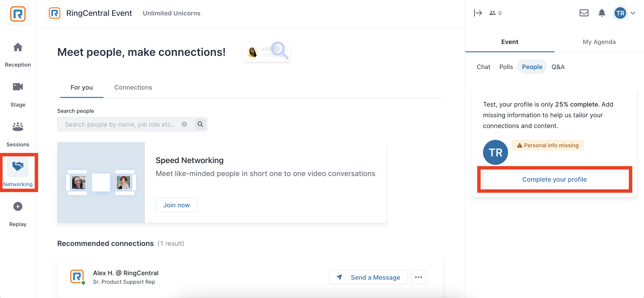Click the RingCentral logo in sidebar
The width and height of the screenshot is (644, 298).
[x=18, y=14]
